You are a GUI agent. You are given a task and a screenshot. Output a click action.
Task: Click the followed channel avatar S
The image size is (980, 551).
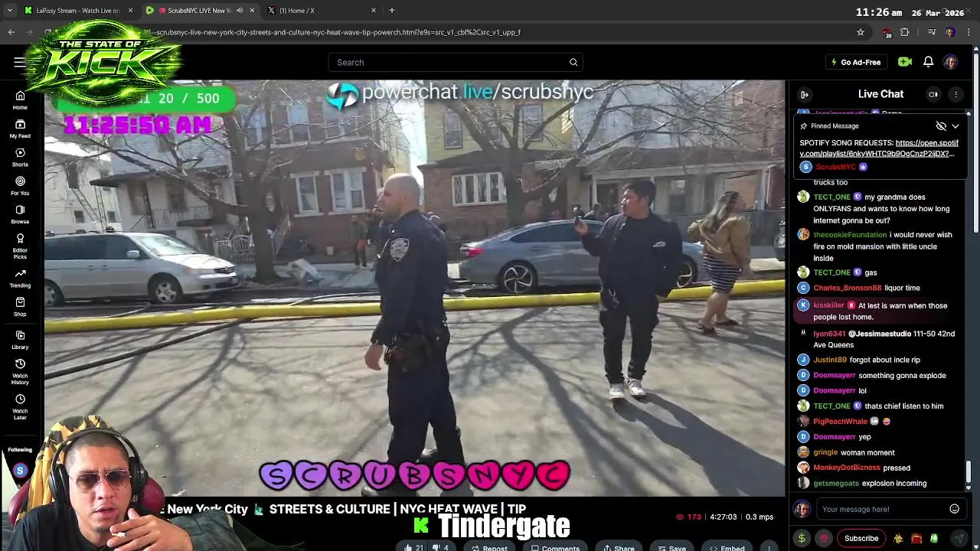[20, 471]
